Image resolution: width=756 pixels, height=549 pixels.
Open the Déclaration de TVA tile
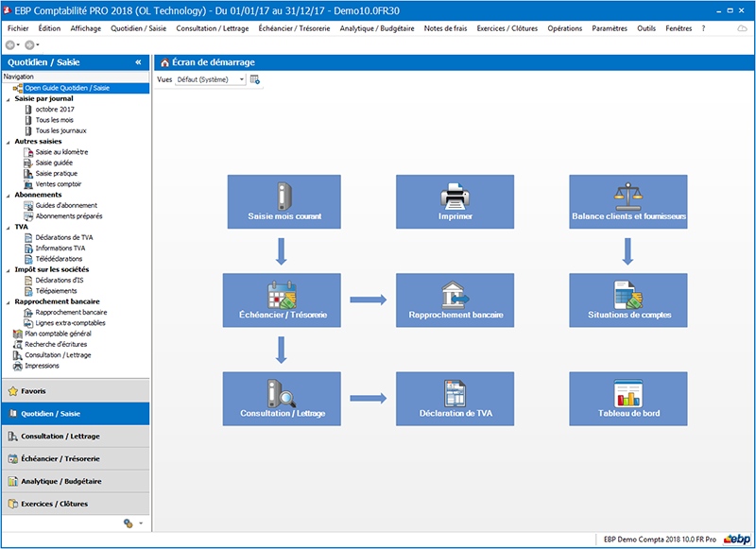(x=455, y=399)
